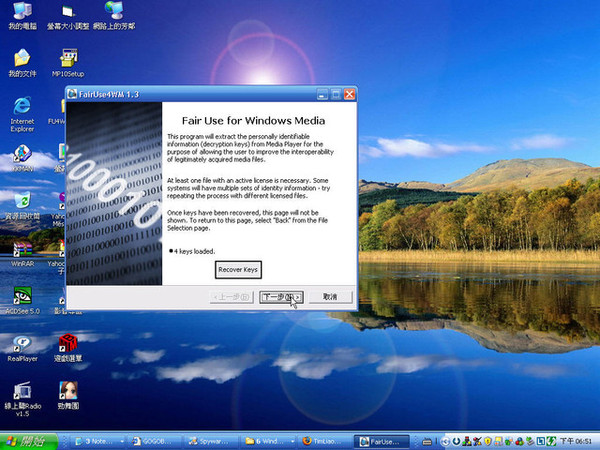This screenshot has height=450, width=600.
Task: Switch to 6 Wind... folder taskbar group
Action: 269,442
